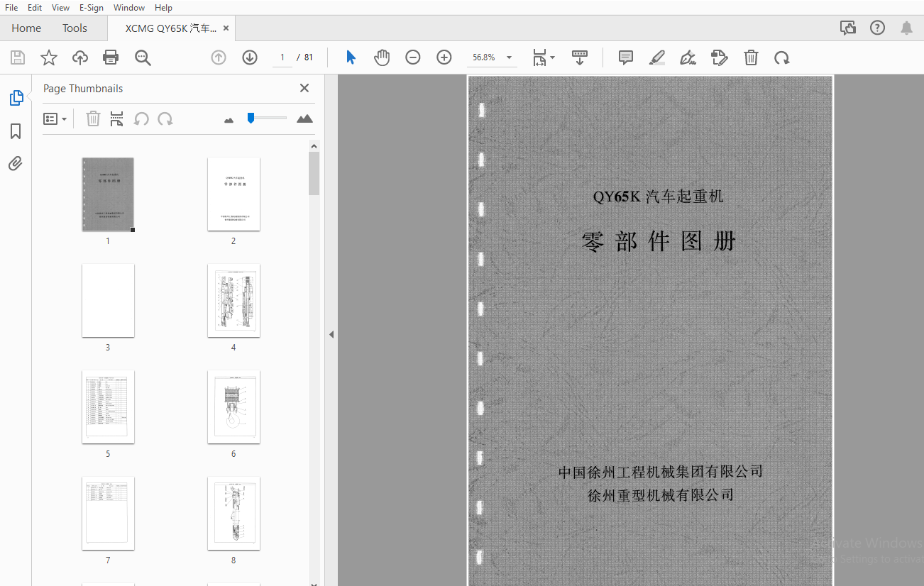Image resolution: width=924 pixels, height=586 pixels.
Task: Open the File menu
Action: 11,8
